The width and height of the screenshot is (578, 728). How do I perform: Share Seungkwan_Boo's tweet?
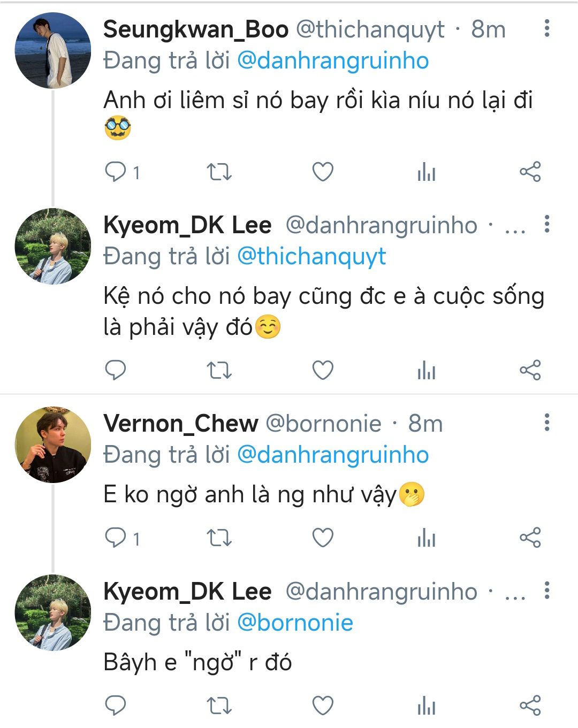(x=530, y=172)
